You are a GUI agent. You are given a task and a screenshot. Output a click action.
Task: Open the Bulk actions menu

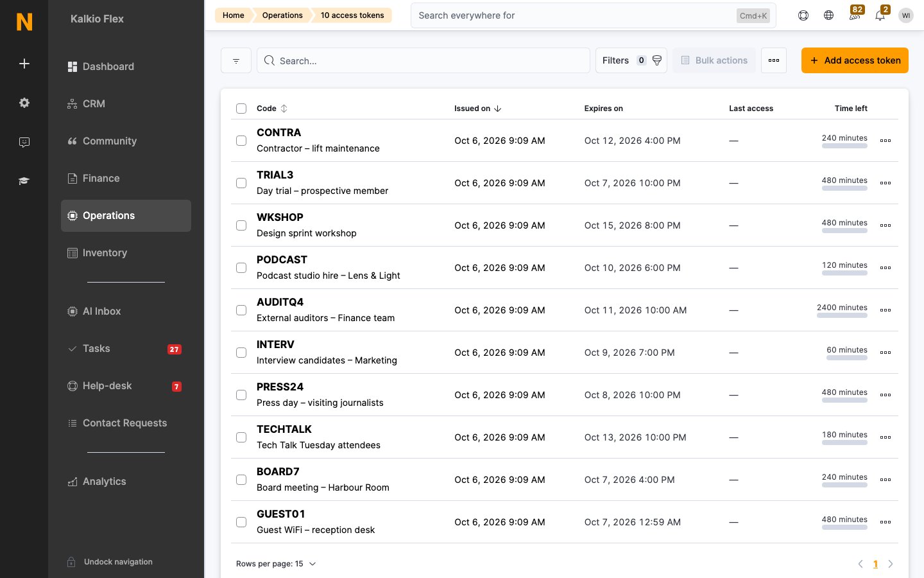[714, 60]
